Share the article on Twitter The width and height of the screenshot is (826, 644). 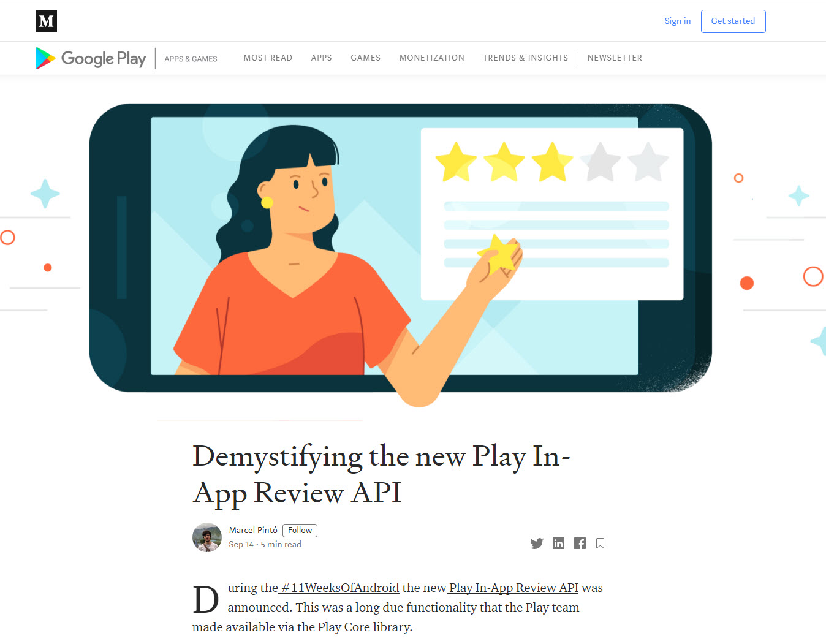[x=537, y=544]
